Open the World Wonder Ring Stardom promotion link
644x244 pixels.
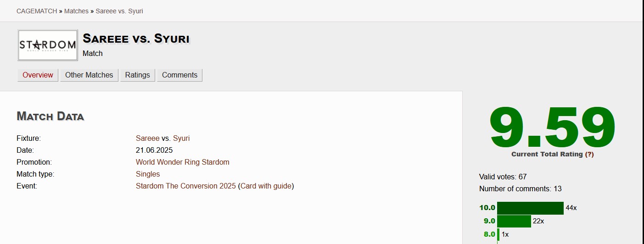point(182,162)
